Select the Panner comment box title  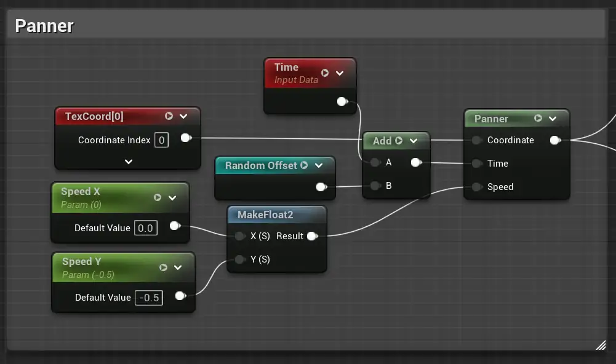pos(44,26)
